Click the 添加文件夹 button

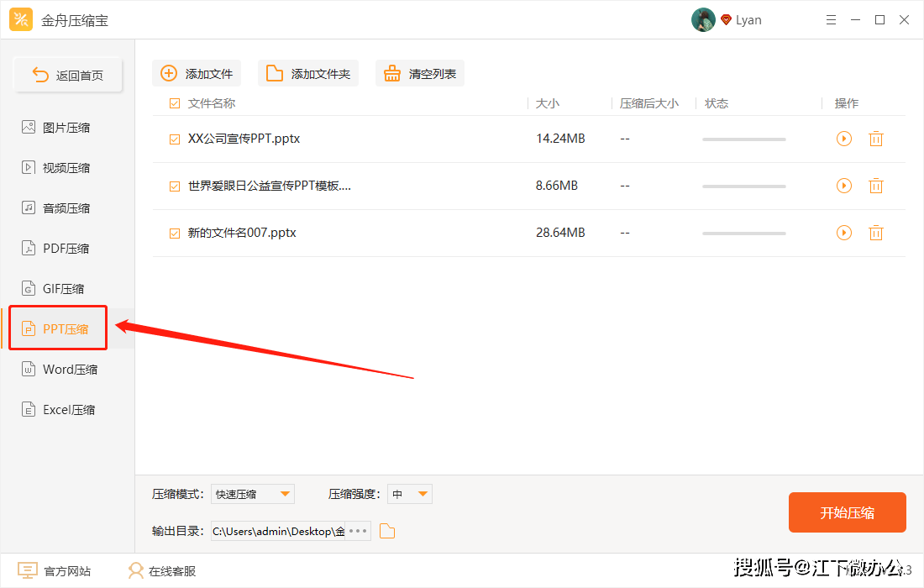click(308, 74)
